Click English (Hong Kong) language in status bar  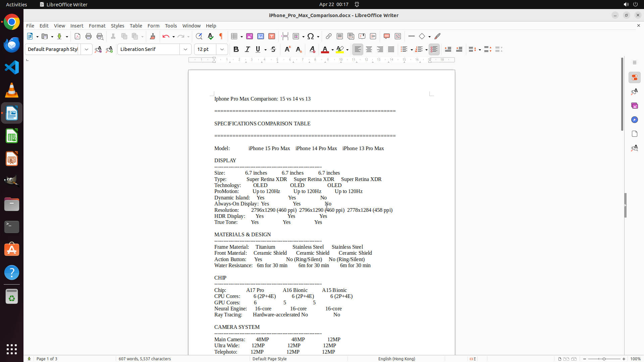pos(396,359)
